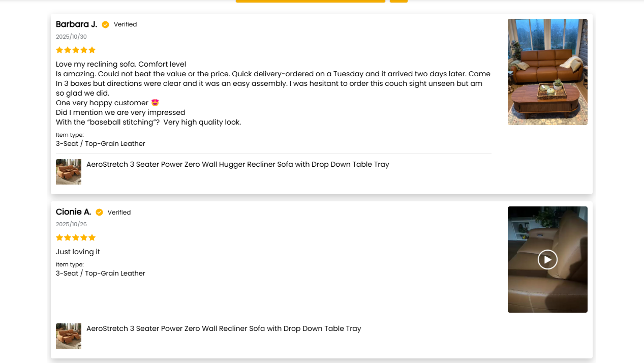This screenshot has width=644, height=363.
Task: Click the reviewer name Cionie A.
Action: pos(73,212)
